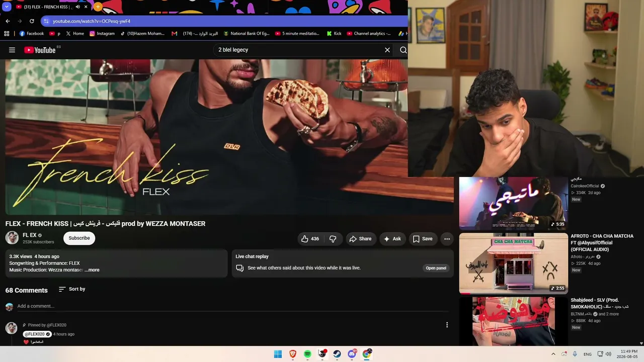
Task: Open the TikTok Hazem Moham... bookmark
Action: point(142,34)
